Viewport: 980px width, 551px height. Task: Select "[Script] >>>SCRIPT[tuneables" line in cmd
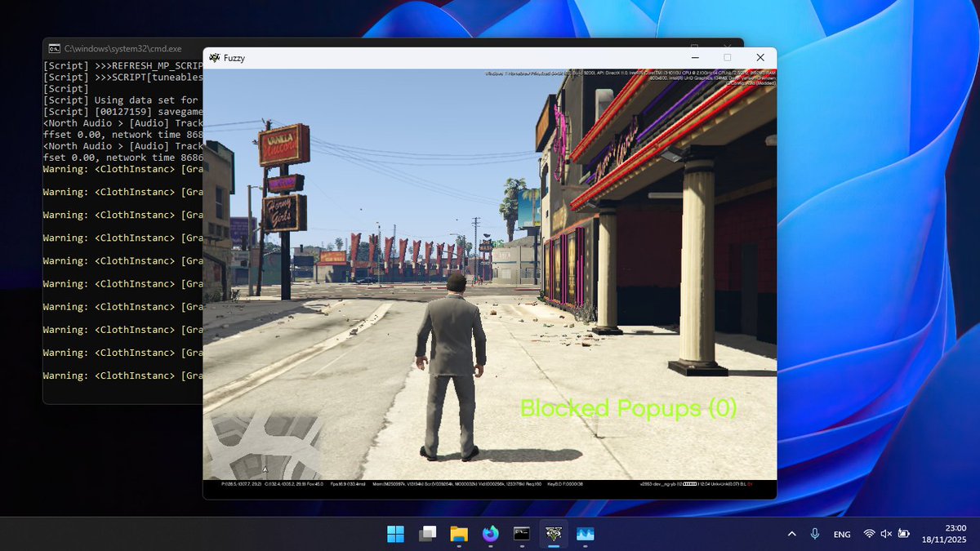122,76
